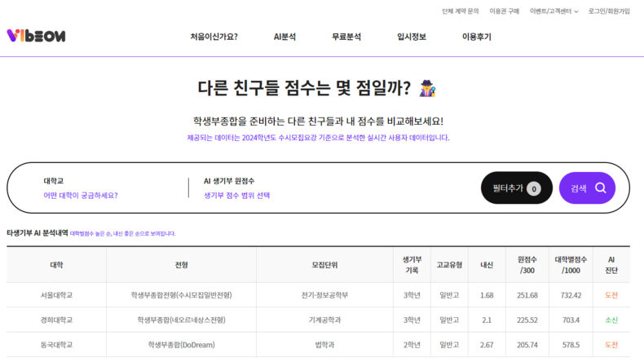Screen dimensions: 644x362
Task: Click the detective emoji beside the headline
Action: click(x=427, y=88)
